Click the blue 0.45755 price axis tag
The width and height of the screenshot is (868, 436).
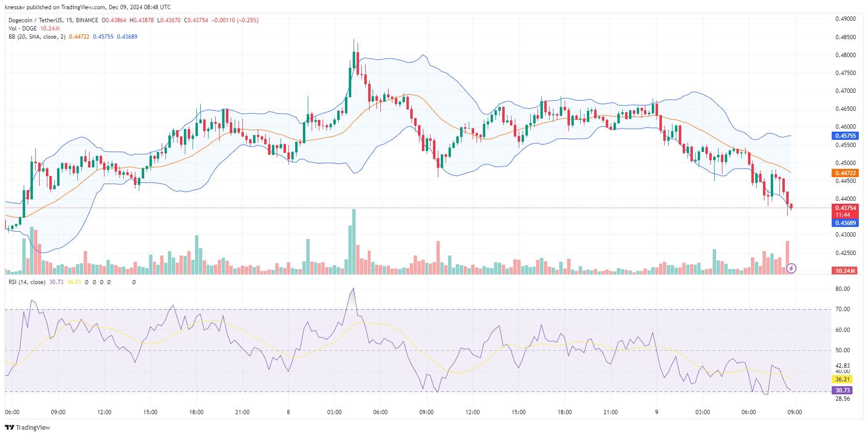[x=845, y=136]
